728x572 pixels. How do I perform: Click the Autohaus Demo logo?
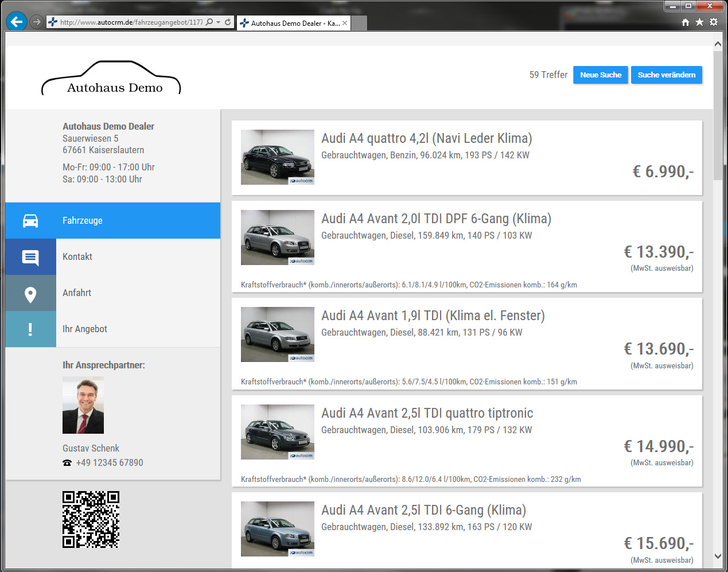pyautogui.click(x=111, y=78)
